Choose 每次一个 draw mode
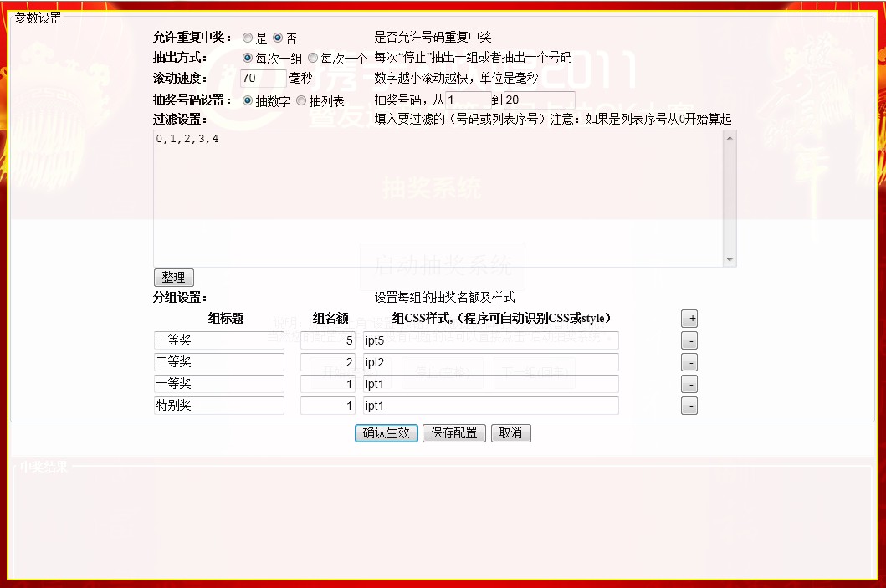Screen dimensions: 886x588 tap(313, 59)
